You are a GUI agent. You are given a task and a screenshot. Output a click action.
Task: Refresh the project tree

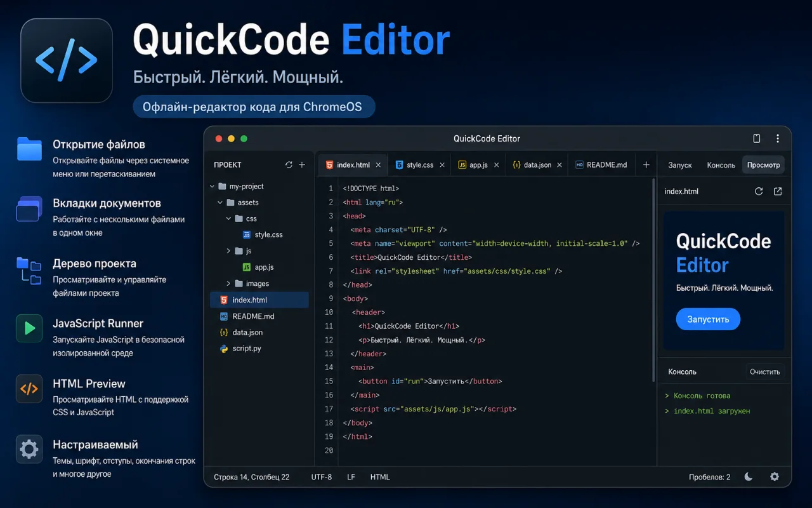point(289,164)
